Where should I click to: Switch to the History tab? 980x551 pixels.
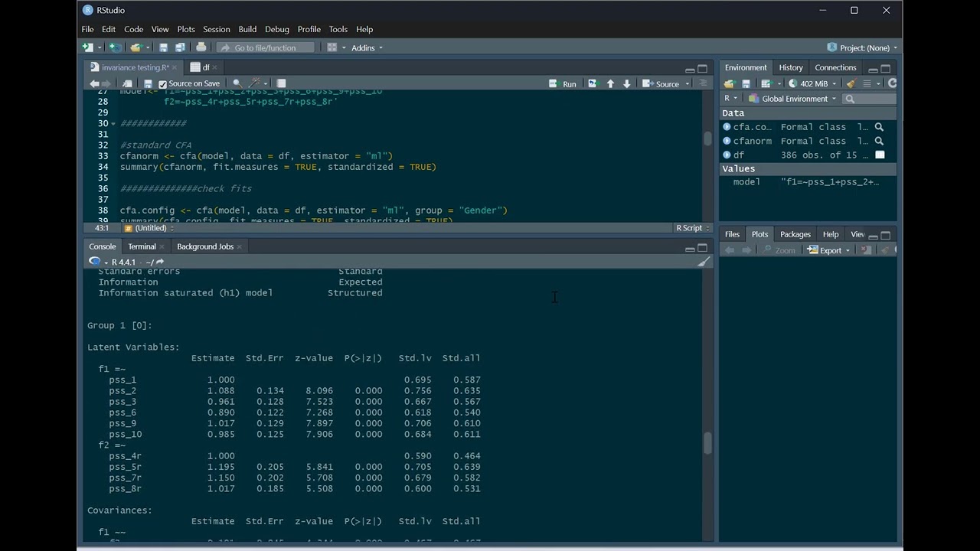coord(791,67)
